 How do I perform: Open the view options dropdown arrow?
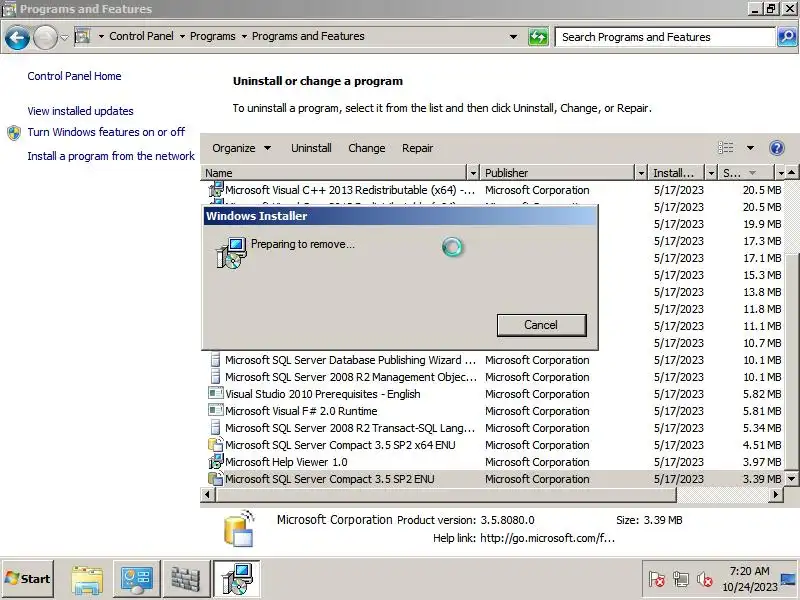750,148
